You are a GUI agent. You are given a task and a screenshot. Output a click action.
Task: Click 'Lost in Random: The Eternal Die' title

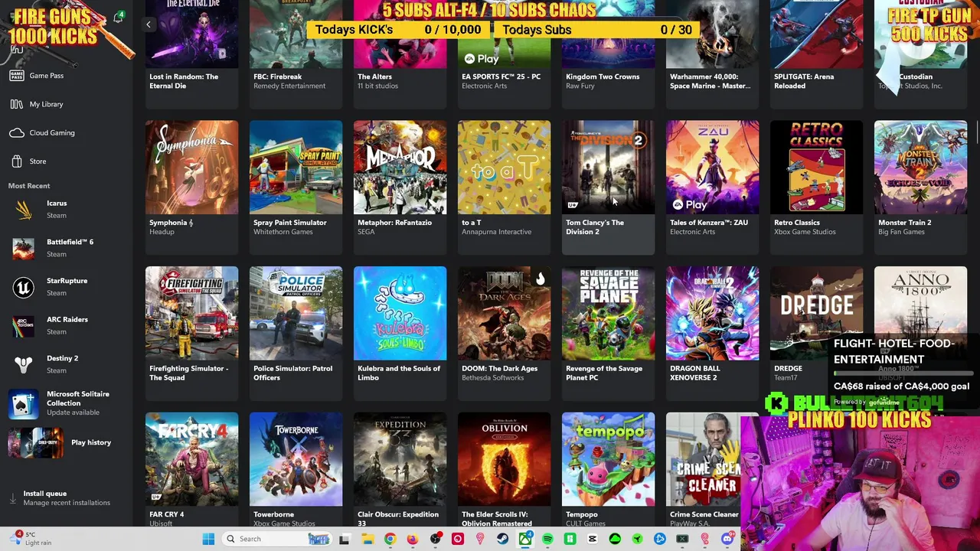click(x=184, y=81)
